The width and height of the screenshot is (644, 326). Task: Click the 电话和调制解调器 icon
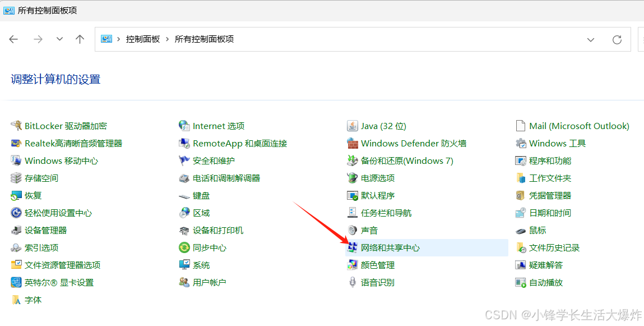184,178
